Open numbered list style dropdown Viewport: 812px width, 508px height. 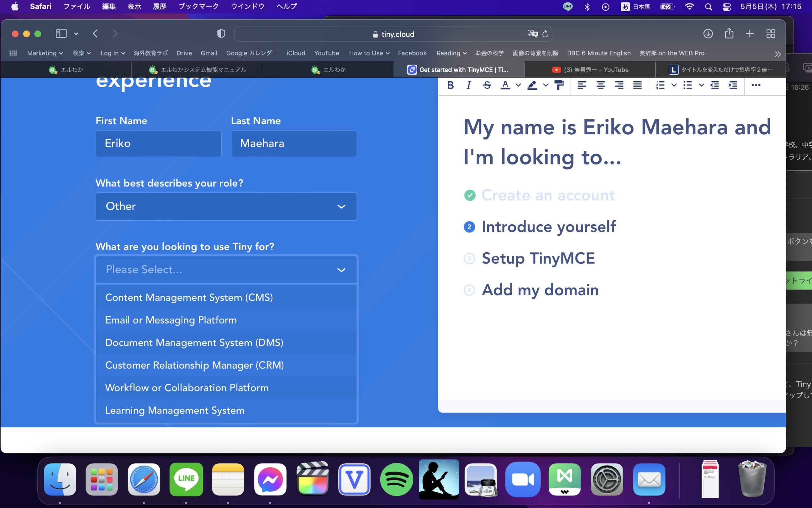tap(674, 85)
